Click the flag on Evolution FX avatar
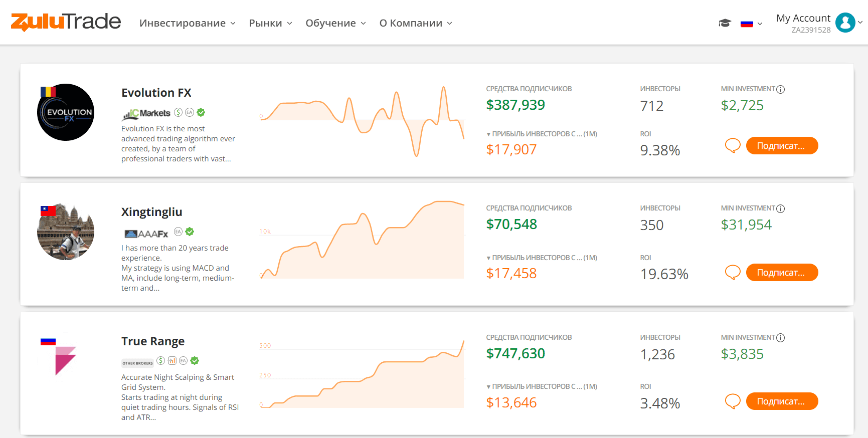Viewport: 868px width, 438px height. point(48,92)
